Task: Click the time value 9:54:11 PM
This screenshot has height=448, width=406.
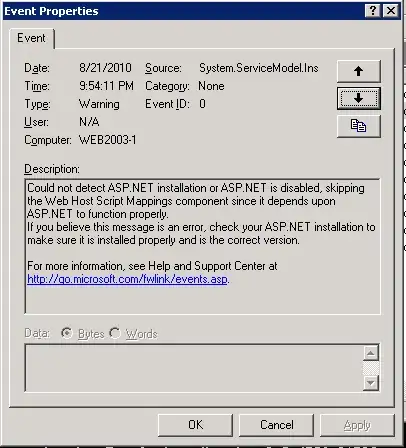Action: coord(106,86)
